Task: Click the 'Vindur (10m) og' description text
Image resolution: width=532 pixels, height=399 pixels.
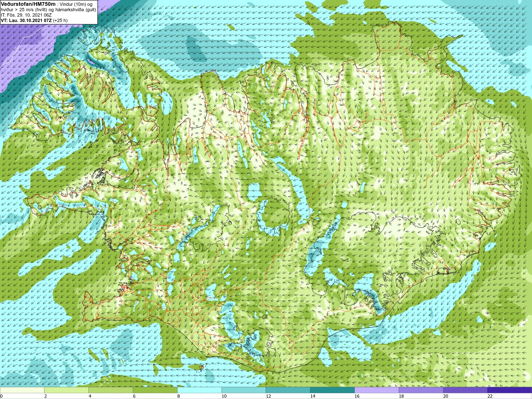Action: point(76,4)
